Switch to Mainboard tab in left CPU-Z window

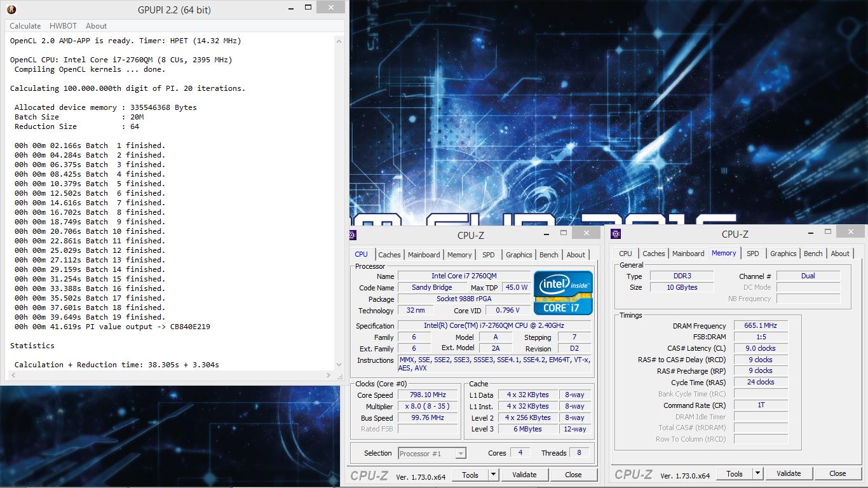tap(424, 255)
